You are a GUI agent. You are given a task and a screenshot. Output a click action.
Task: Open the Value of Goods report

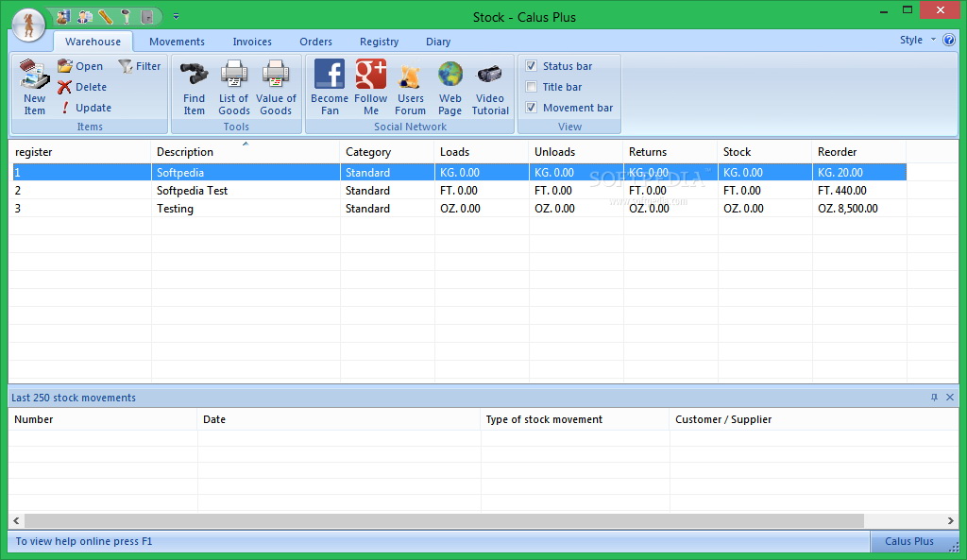(276, 76)
